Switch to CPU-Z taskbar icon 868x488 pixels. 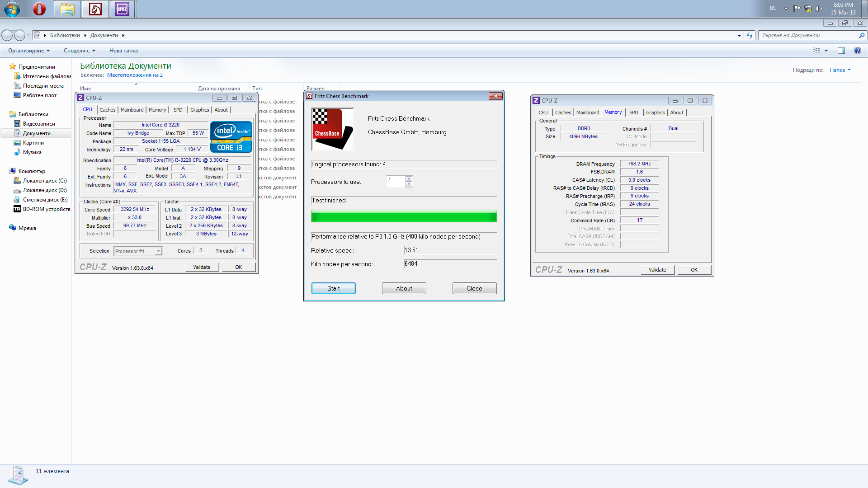pos(122,9)
